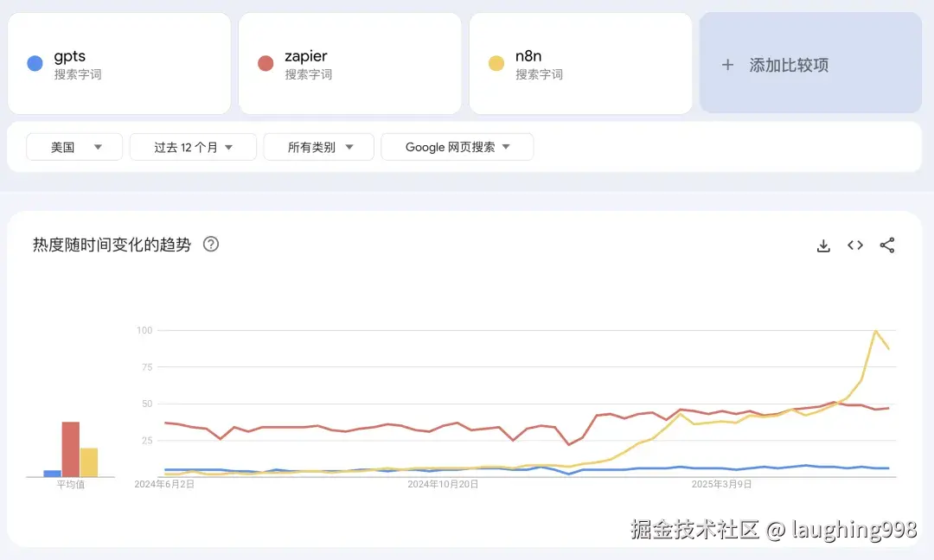Share the trends chart
Viewport: 934px width, 560px height.
click(x=887, y=245)
